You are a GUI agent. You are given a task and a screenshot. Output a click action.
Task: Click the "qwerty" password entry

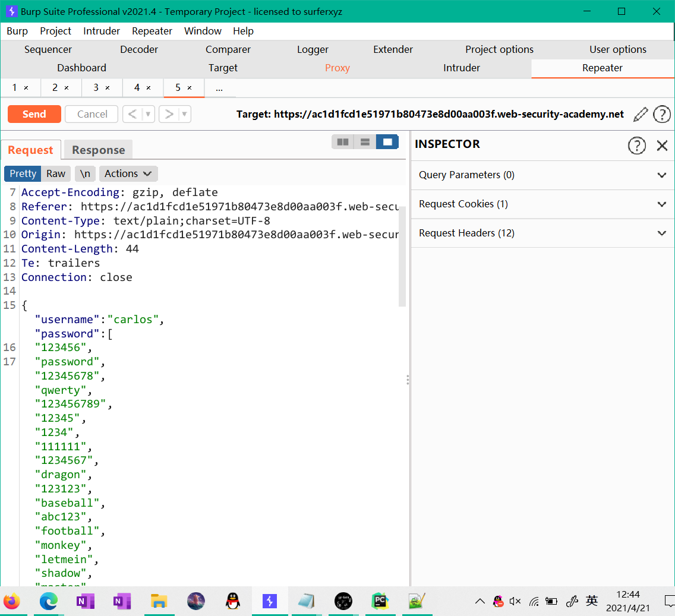[x=60, y=390]
